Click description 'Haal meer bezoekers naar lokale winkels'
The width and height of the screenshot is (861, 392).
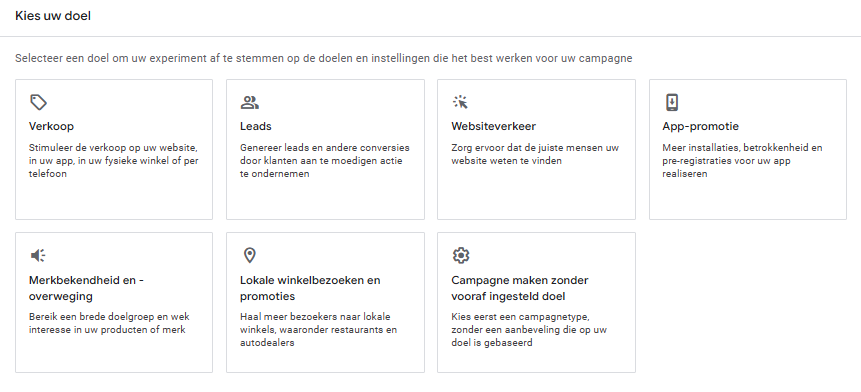(318, 330)
